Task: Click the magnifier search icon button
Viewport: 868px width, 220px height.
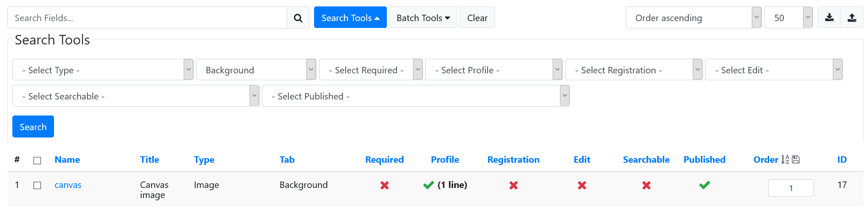Action: [298, 18]
